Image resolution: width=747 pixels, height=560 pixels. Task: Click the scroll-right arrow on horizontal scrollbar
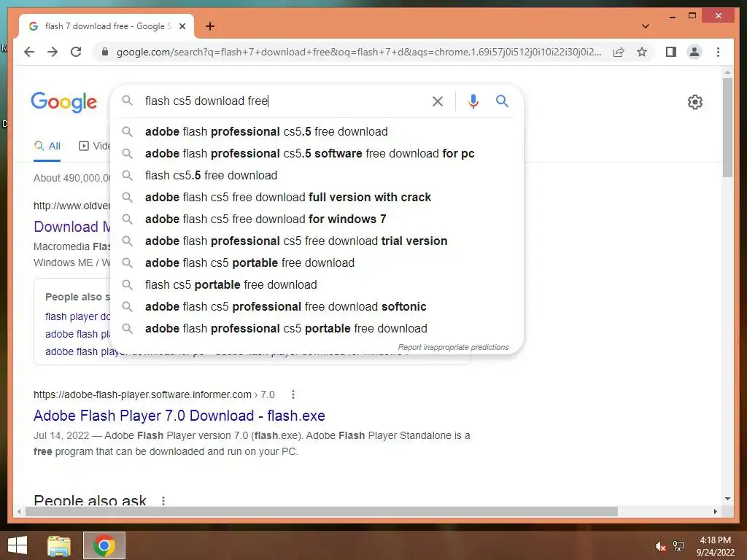pyautogui.click(x=715, y=511)
